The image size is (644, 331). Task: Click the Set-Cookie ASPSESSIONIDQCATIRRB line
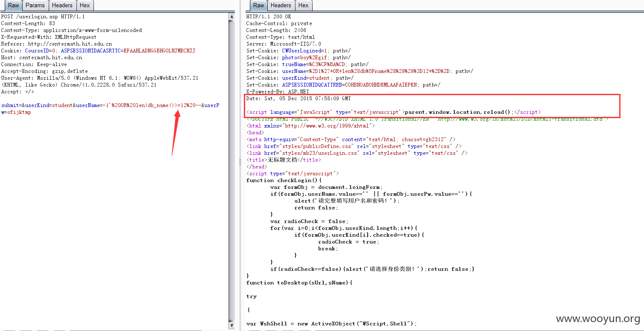coord(343,85)
